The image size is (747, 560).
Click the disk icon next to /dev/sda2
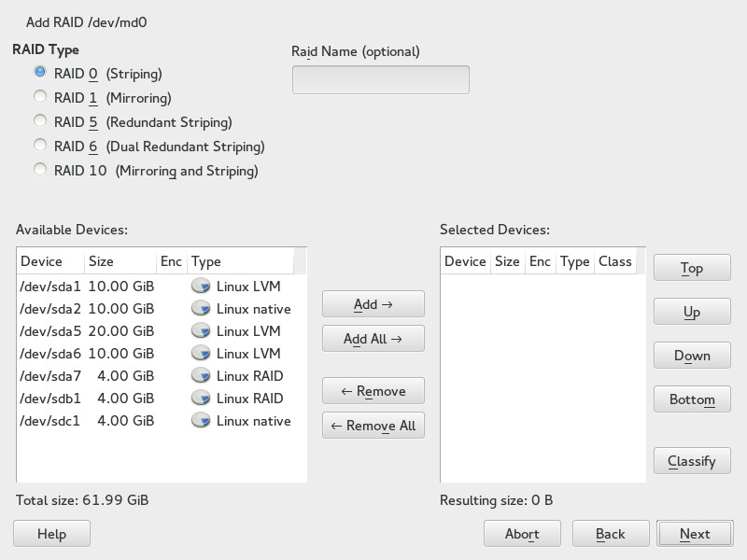pos(201,309)
